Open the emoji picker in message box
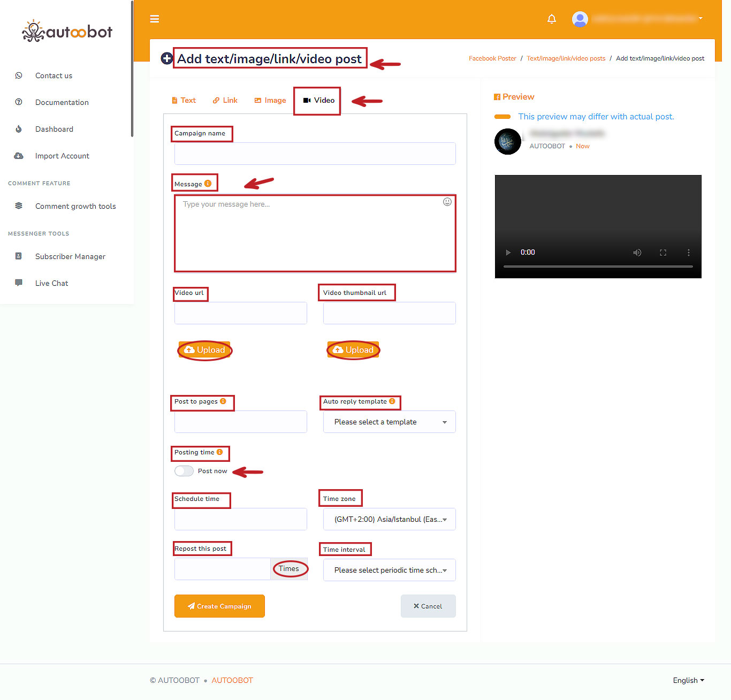731x700 pixels. (447, 202)
